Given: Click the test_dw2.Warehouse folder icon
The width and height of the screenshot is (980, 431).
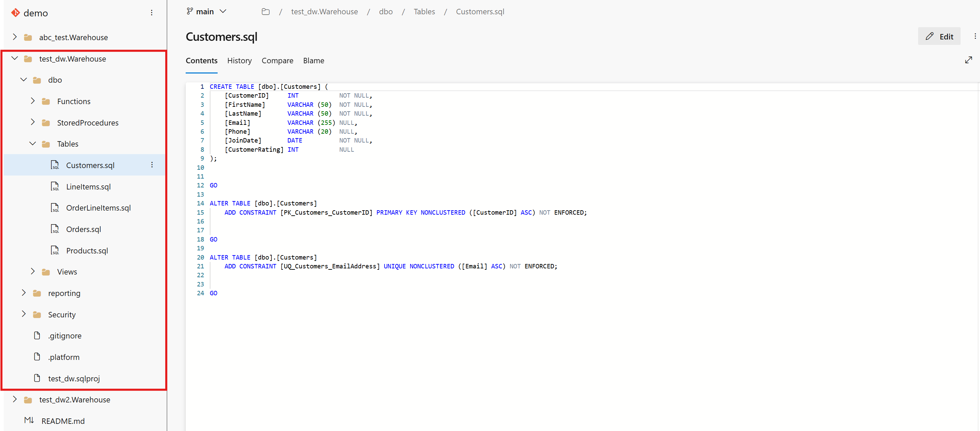Looking at the screenshot, I should (28, 400).
